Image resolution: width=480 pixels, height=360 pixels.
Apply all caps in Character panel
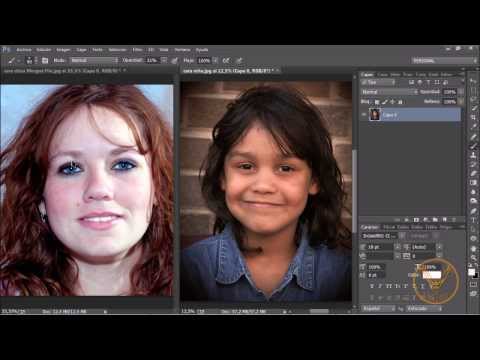(x=389, y=286)
